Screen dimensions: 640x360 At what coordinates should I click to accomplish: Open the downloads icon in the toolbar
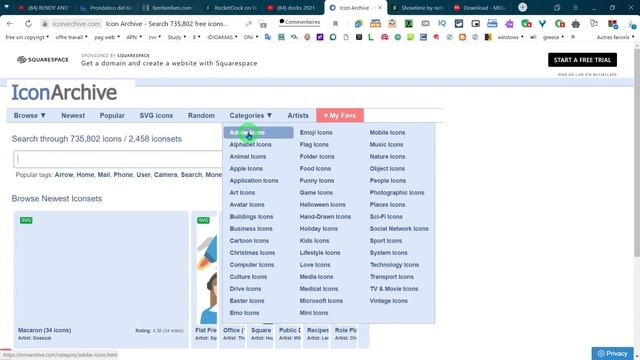[x=632, y=24]
